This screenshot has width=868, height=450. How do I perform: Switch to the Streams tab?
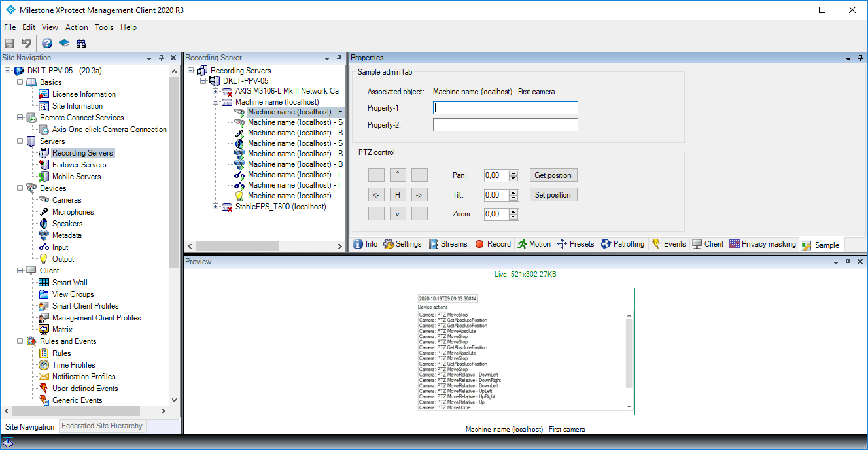pyautogui.click(x=448, y=244)
